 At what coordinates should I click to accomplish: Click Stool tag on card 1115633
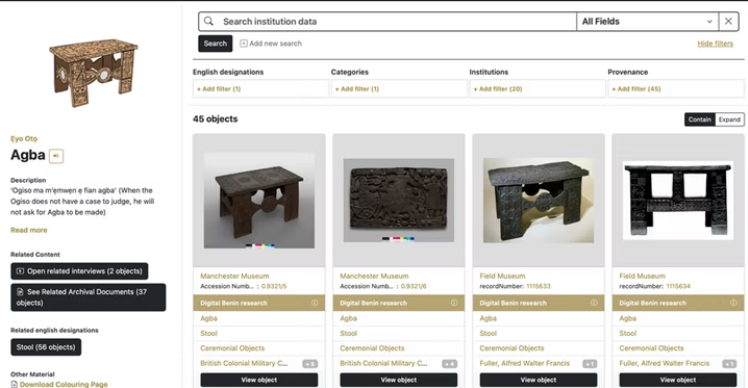488,333
